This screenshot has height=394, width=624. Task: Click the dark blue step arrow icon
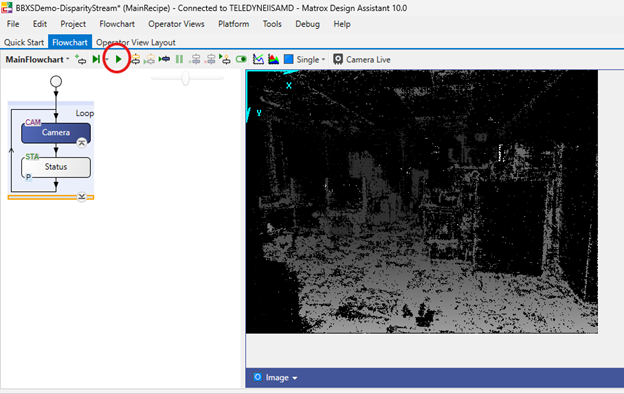[x=164, y=59]
